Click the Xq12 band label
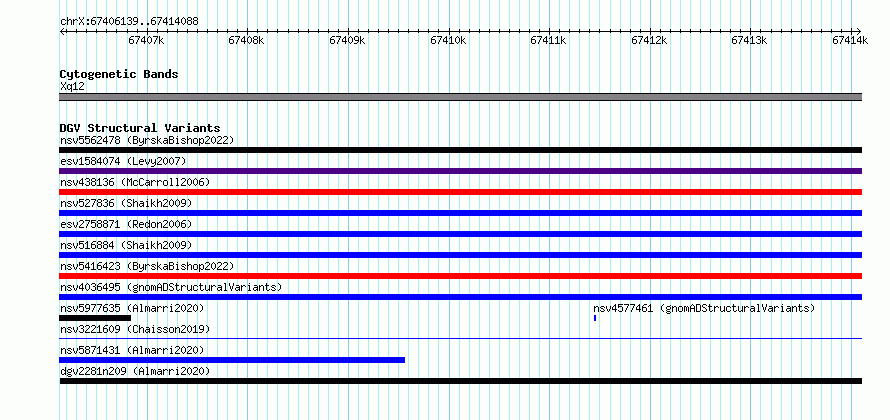 72,87
